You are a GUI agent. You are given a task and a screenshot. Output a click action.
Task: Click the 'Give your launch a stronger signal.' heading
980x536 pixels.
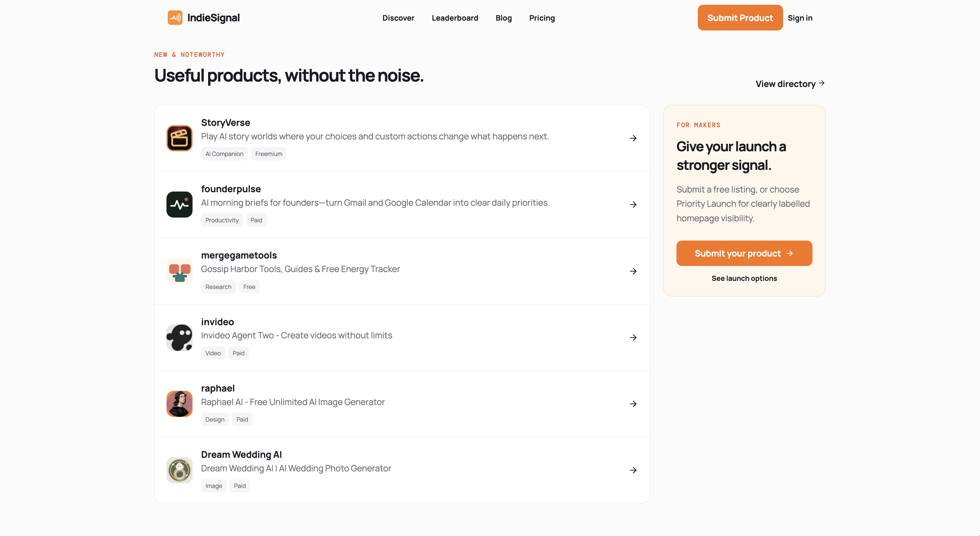[731, 156]
